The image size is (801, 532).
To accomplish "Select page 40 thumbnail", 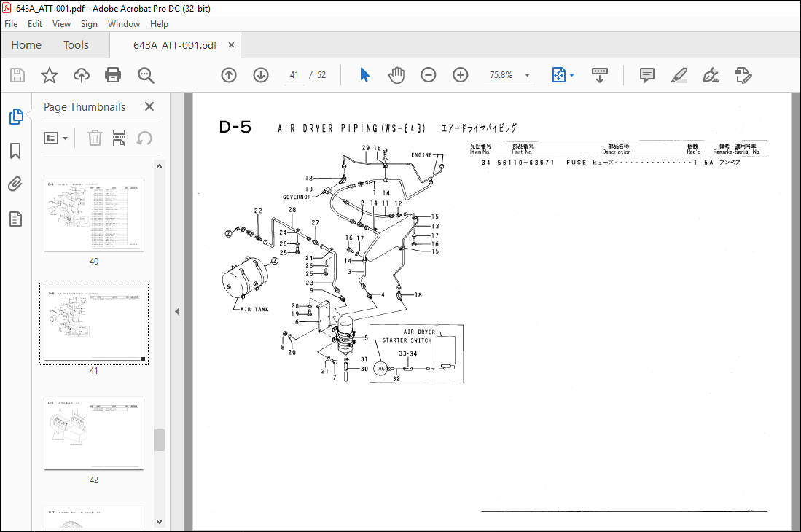I will [x=94, y=214].
